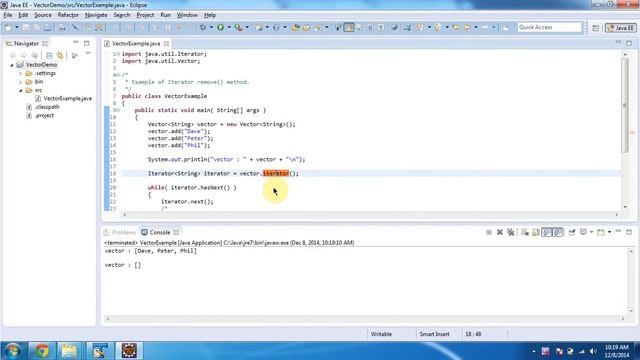The height and width of the screenshot is (360, 640).
Task: Click Navigator forward arrow icon
Action: [x=24, y=56]
